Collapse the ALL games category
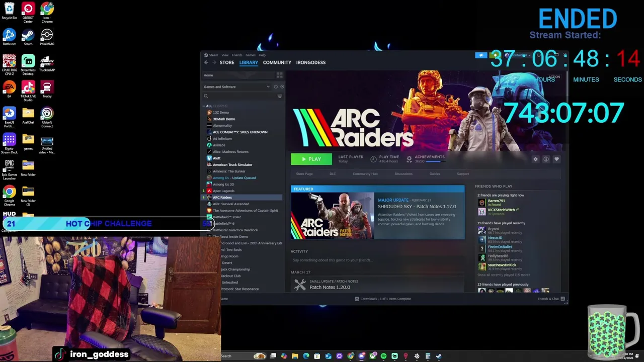 click(204, 106)
